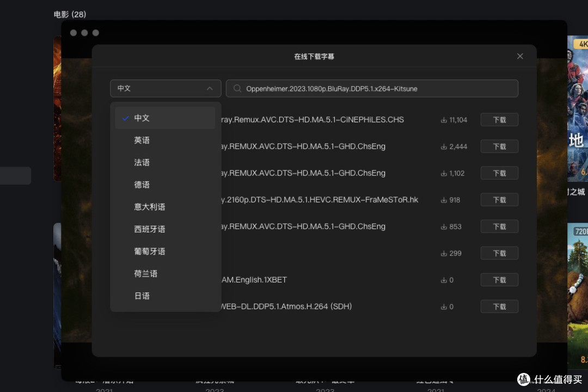
Task: Select 荷兰语 language option
Action: point(165,273)
